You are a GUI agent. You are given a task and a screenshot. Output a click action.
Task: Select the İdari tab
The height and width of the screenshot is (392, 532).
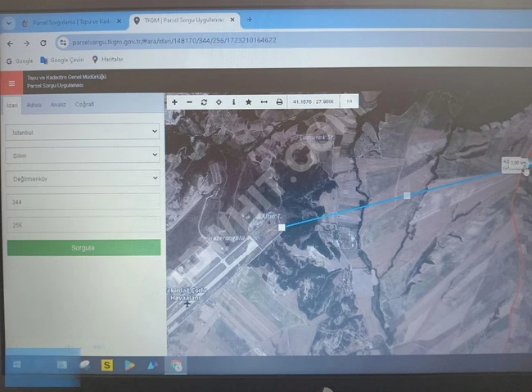pos(12,106)
